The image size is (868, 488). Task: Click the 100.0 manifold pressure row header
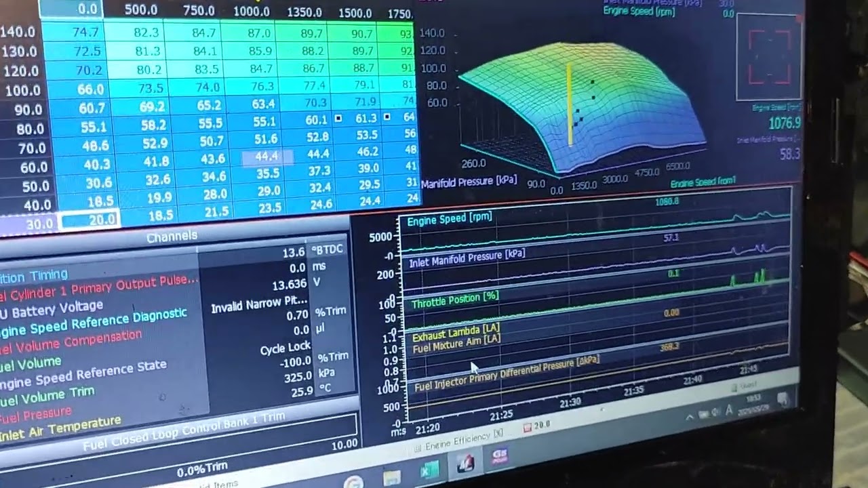(x=22, y=90)
